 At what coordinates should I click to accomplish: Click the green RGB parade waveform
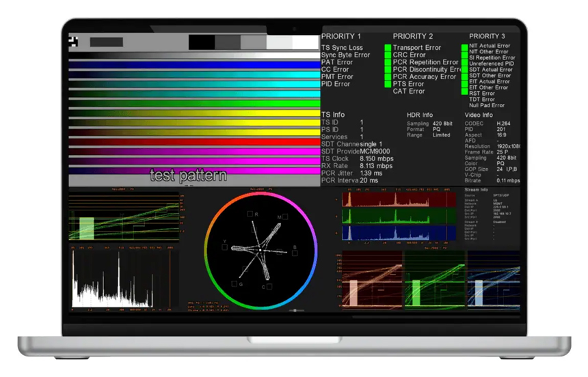[434, 280]
